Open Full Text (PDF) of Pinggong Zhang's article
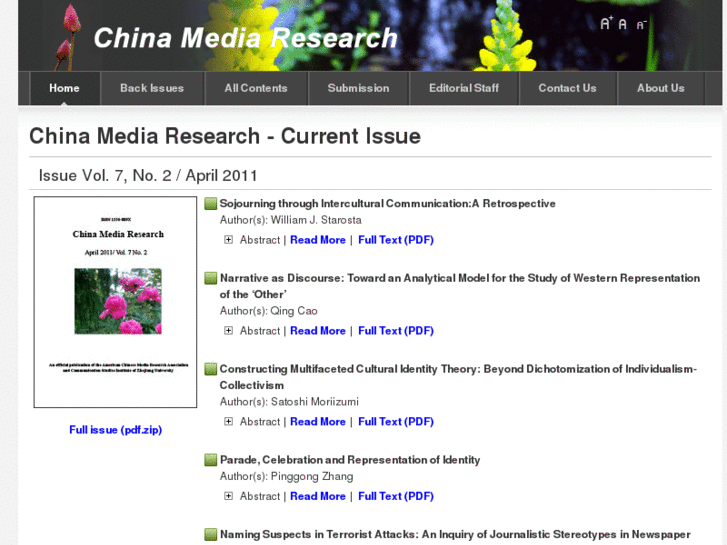The image size is (727, 545). 396,496
